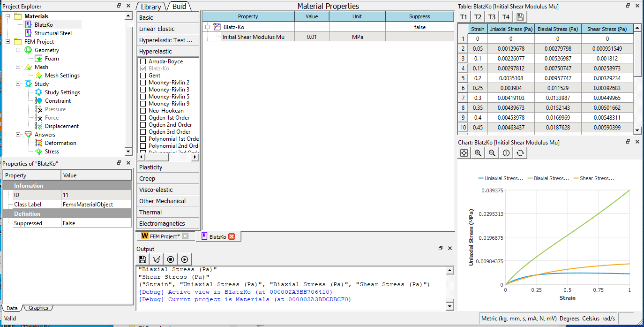The height and width of the screenshot is (327, 644).
Task: Open the Visco-elastic category
Action: coord(168,190)
